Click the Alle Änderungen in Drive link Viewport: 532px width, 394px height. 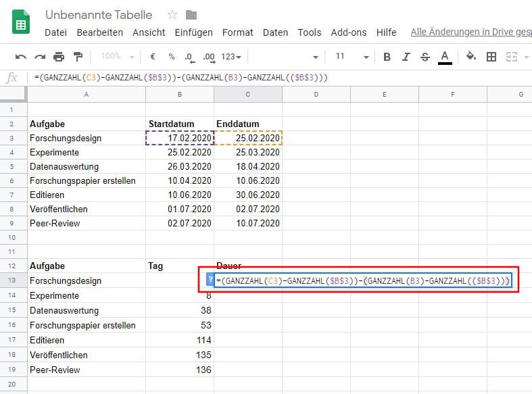tap(471, 32)
